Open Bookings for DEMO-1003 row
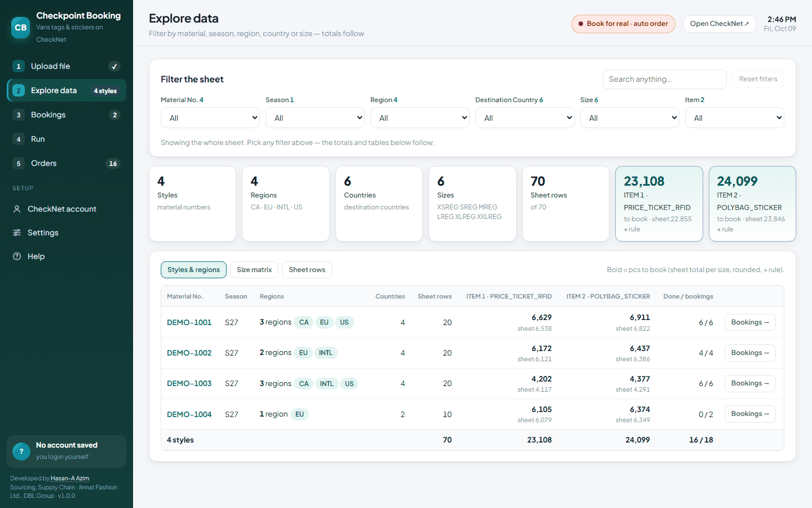812x508 pixels. click(750, 383)
